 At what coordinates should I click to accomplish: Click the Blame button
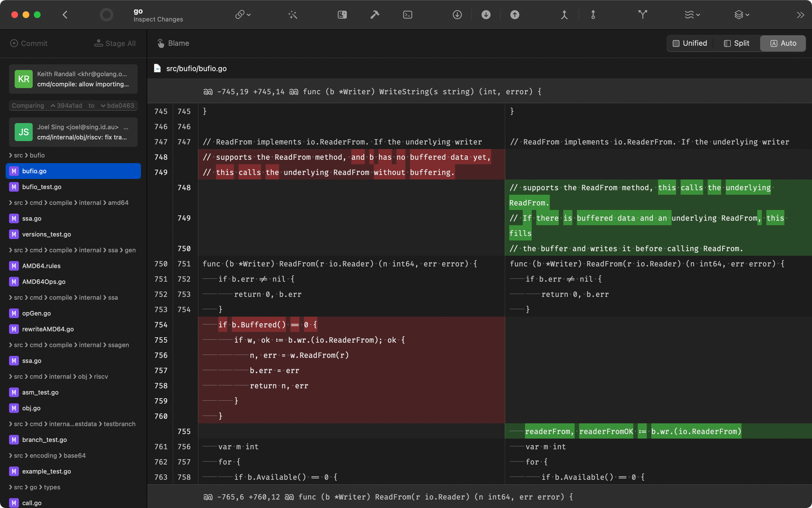(x=173, y=43)
